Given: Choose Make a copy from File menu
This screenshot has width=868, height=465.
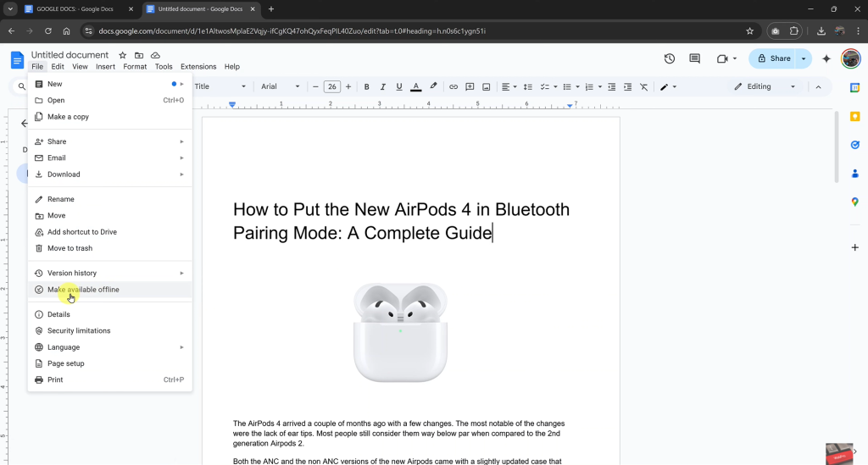Looking at the screenshot, I should (x=109, y=117).
